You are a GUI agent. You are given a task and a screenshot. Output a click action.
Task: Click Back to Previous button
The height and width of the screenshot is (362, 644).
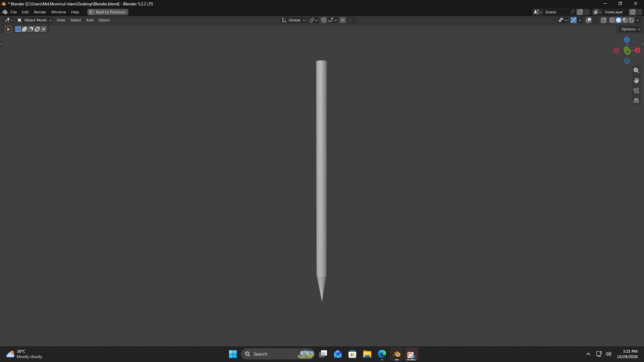coord(108,12)
